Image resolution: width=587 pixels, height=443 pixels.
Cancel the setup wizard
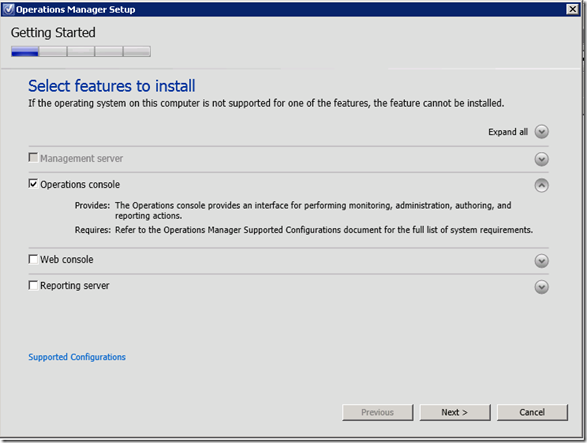coord(532,412)
